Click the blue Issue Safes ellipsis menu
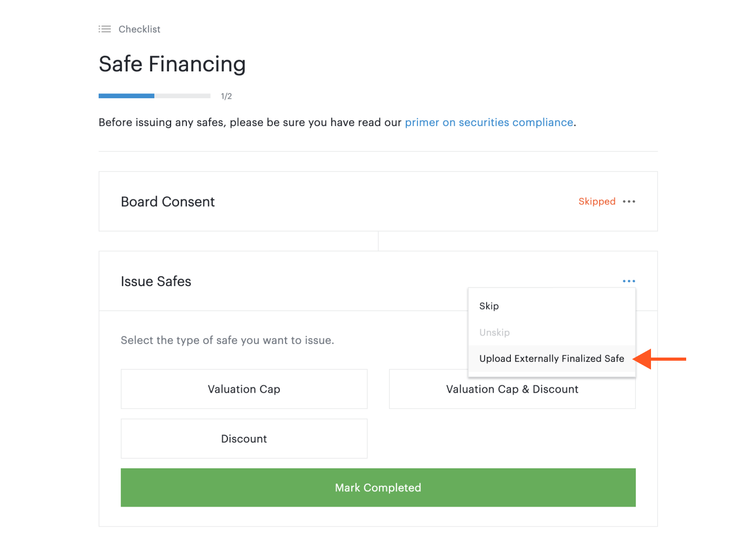 tap(628, 281)
